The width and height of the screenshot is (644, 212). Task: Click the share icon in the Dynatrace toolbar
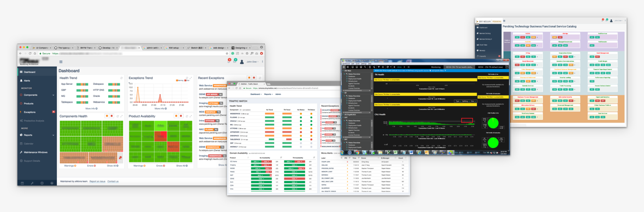pos(374,67)
